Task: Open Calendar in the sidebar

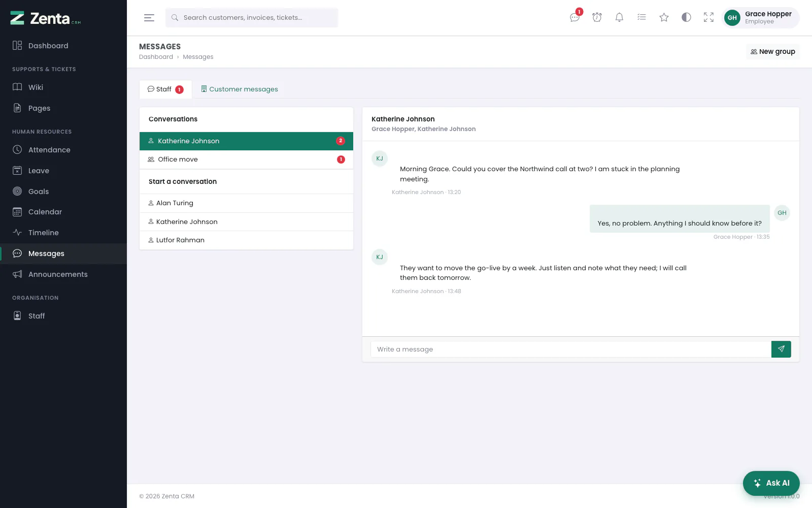Action: click(x=63, y=212)
